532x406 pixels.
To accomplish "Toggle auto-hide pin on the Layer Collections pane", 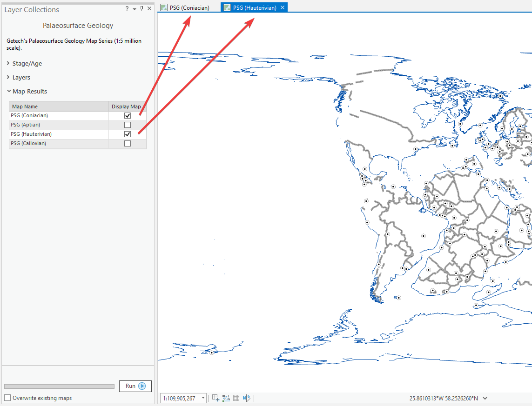I will (141, 9).
